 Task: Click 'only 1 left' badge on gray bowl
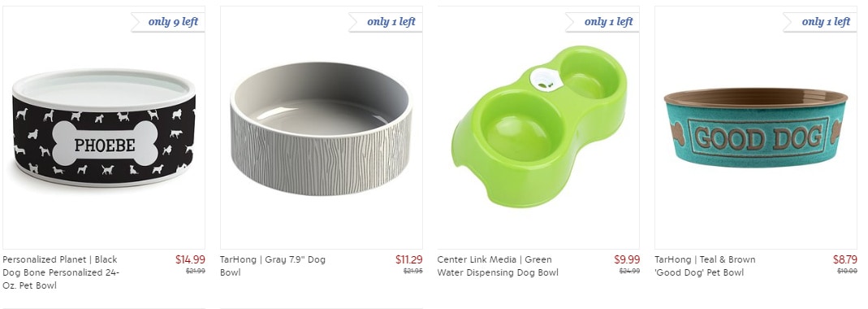tap(386, 22)
